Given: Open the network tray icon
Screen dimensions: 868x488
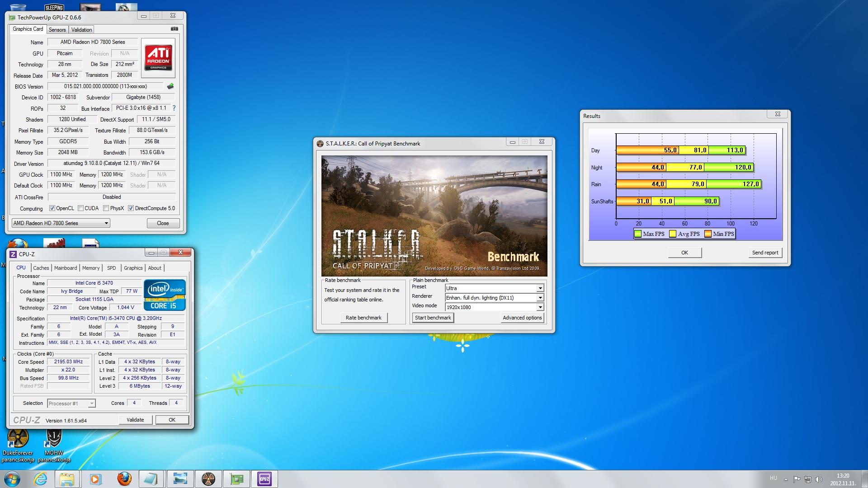Looking at the screenshot, I should 807,479.
